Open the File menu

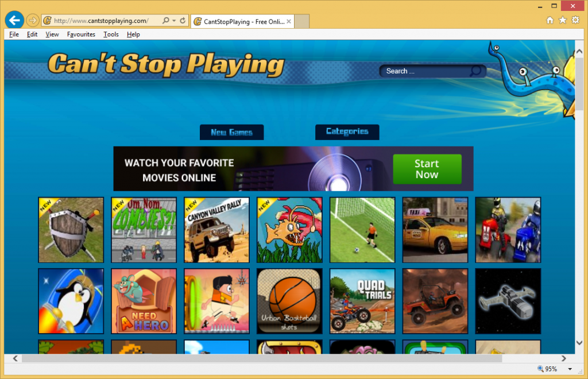point(14,34)
